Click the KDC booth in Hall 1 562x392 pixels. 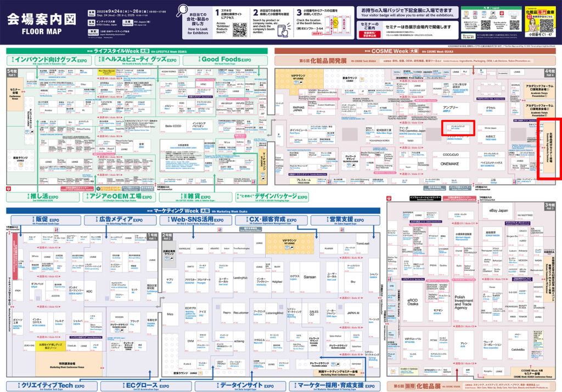[89, 292]
